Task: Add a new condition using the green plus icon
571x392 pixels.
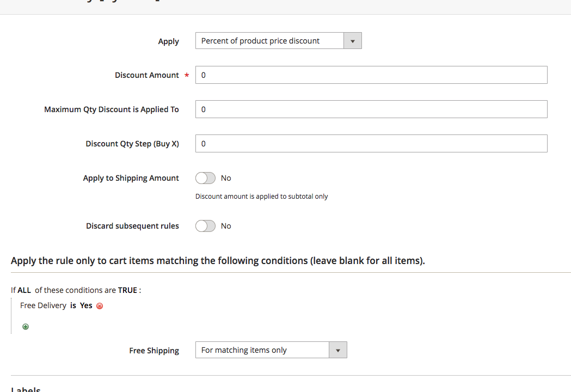Action: [26, 326]
